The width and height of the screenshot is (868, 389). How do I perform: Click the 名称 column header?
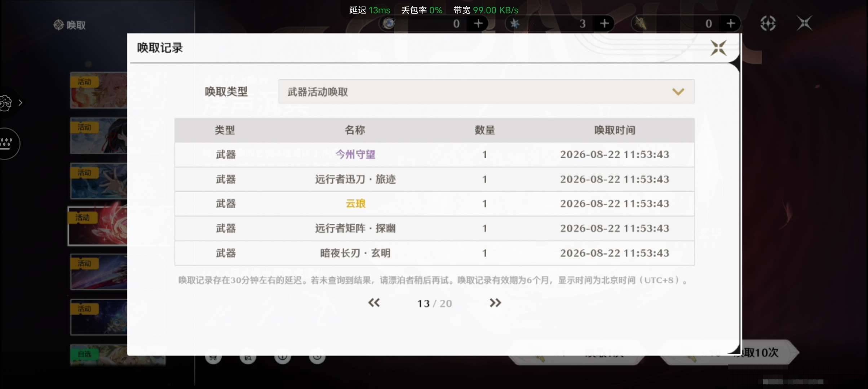click(x=355, y=130)
